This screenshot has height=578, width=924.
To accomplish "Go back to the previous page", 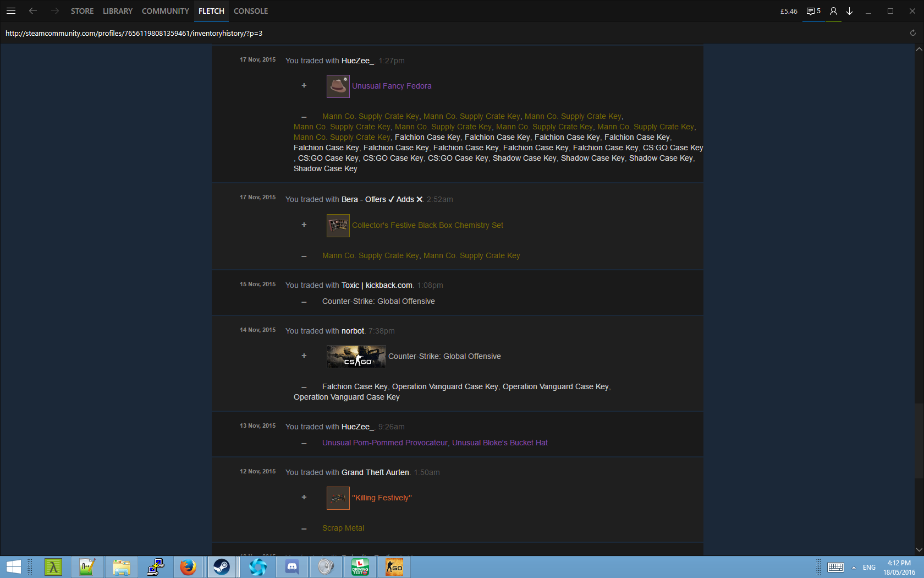I will tap(33, 11).
